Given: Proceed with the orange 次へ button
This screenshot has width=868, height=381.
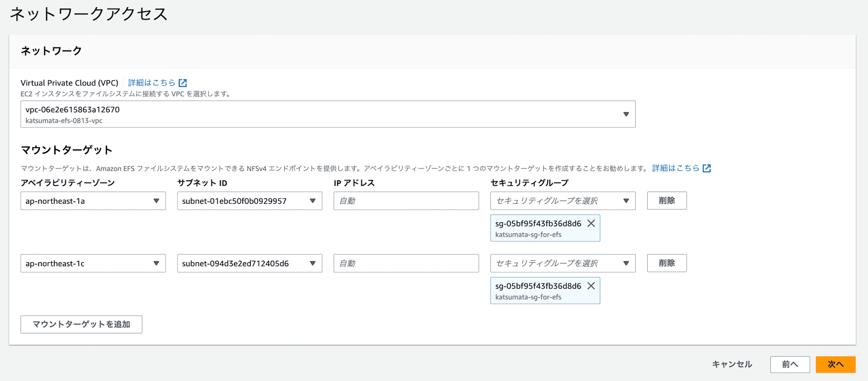Looking at the screenshot, I should pos(835,365).
